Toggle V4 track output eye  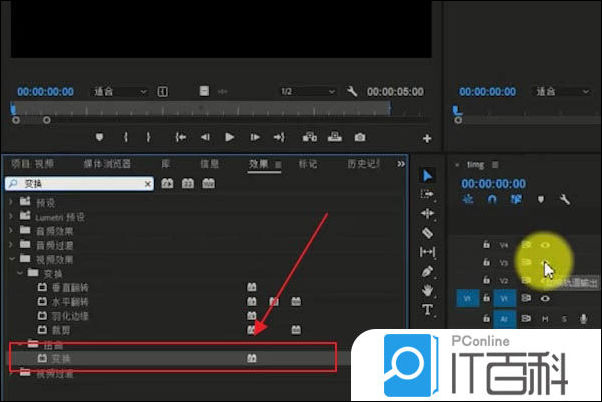point(545,245)
